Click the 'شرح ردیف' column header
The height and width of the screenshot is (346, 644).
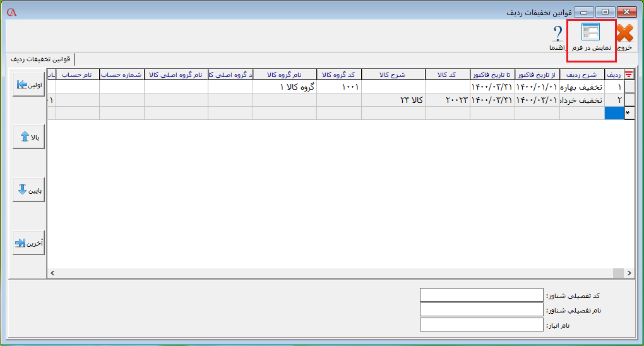(x=581, y=75)
